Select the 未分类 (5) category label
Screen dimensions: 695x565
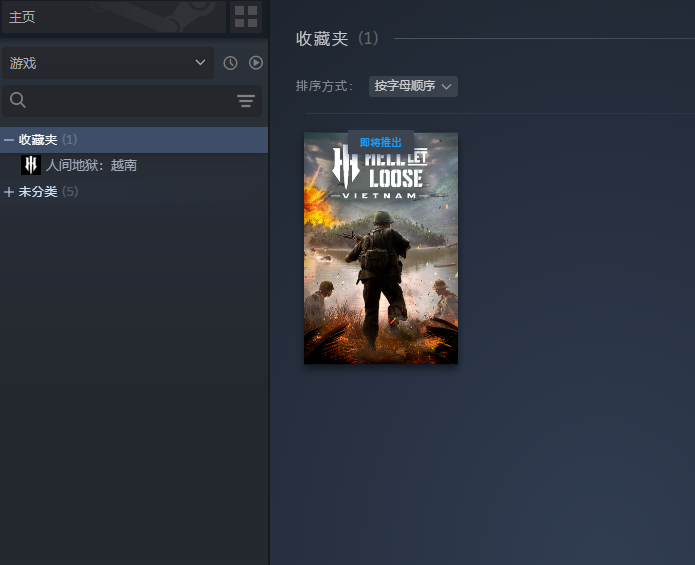pyautogui.click(x=48, y=191)
